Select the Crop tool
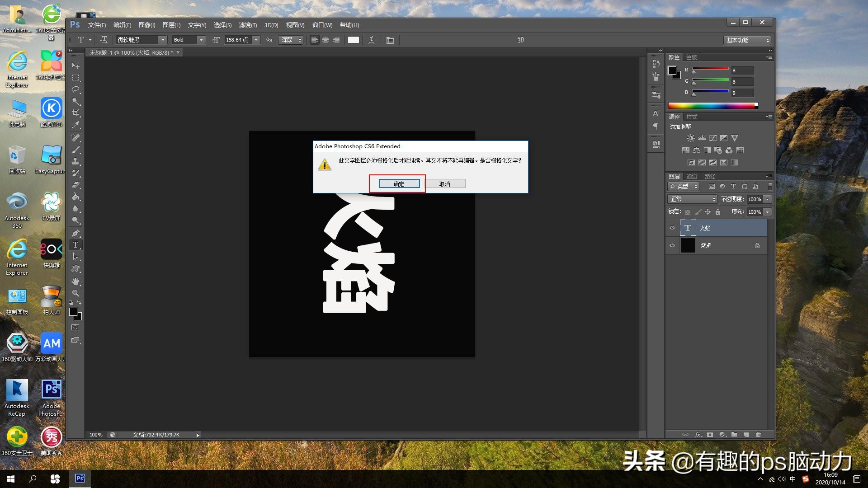 pyautogui.click(x=75, y=113)
